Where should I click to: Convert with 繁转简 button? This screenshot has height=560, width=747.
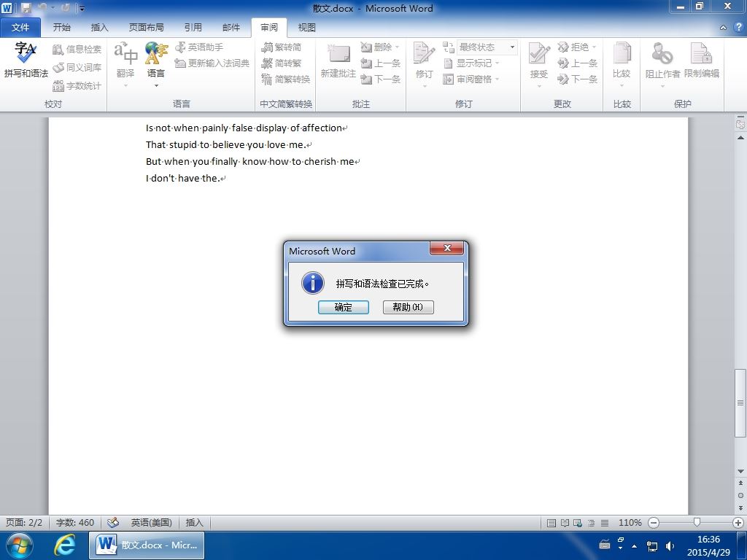[x=282, y=47]
